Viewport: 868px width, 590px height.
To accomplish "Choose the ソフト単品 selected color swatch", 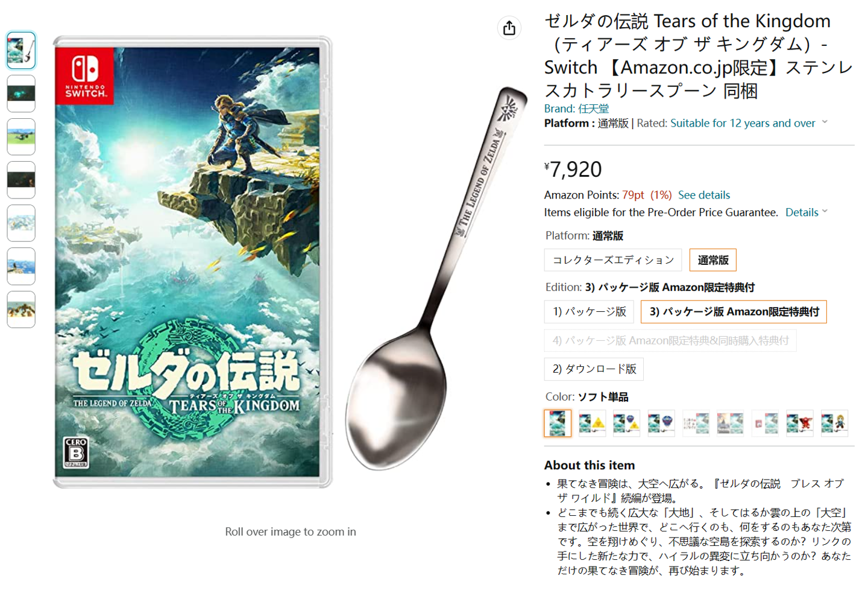I will point(558,423).
